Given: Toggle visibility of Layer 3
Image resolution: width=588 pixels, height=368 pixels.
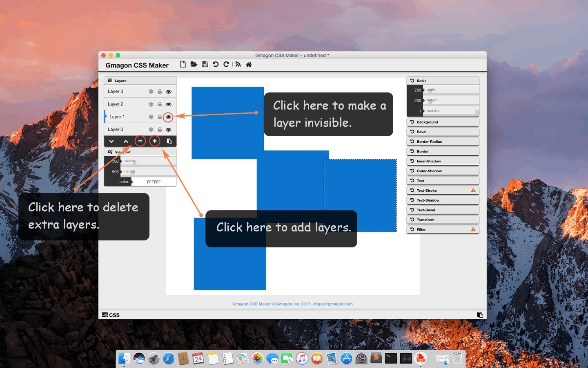Looking at the screenshot, I should 168,92.
